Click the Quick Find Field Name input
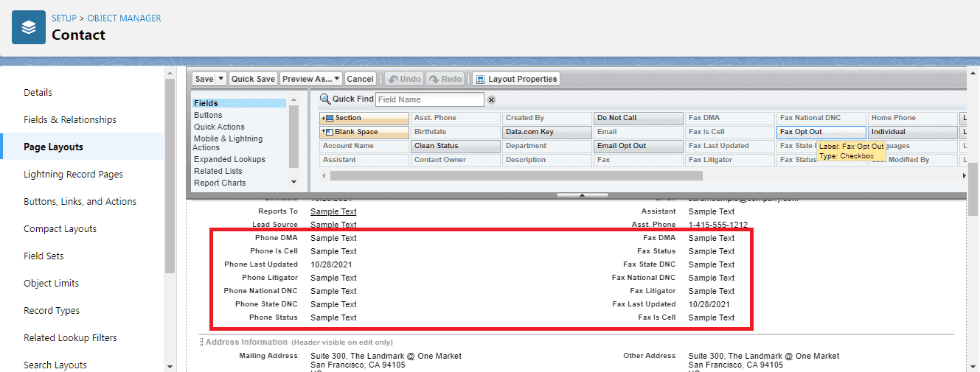The width and height of the screenshot is (980, 372). (429, 99)
